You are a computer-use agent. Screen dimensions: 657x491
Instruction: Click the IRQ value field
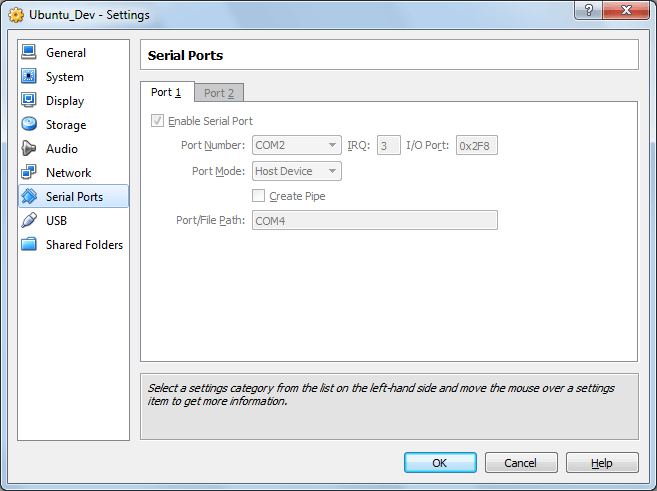388,146
